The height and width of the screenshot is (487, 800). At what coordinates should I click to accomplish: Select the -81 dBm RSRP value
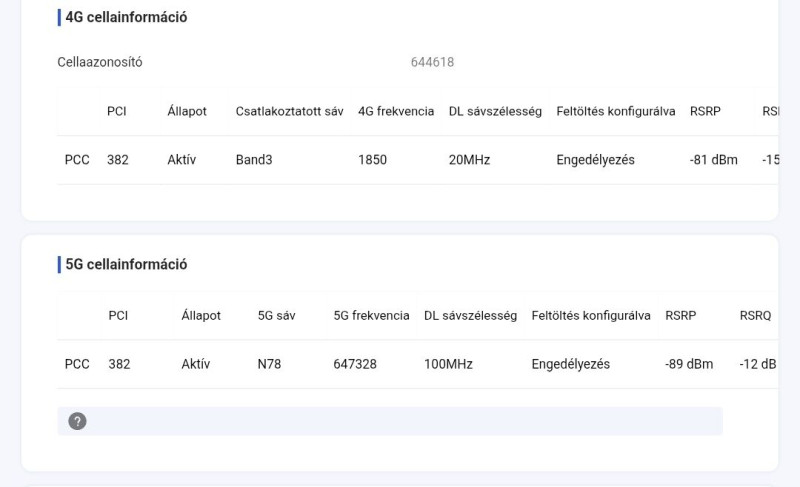tap(714, 160)
